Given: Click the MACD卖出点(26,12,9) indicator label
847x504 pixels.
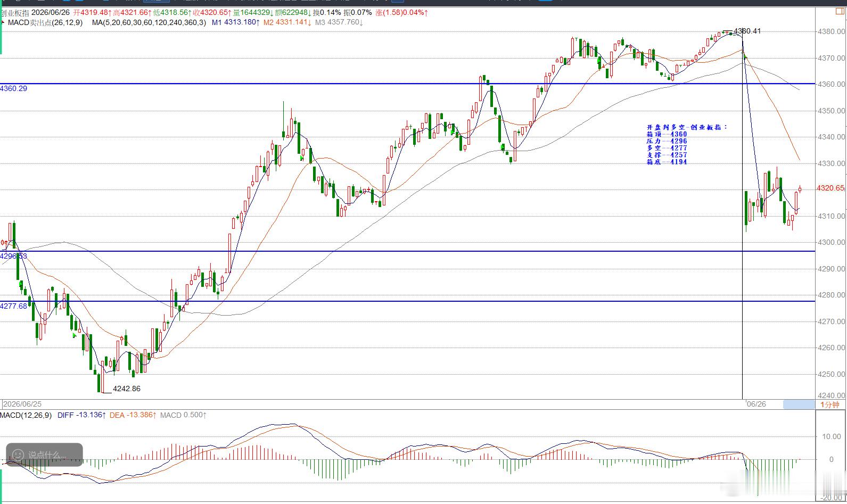Looking at the screenshot, I should [x=45, y=22].
